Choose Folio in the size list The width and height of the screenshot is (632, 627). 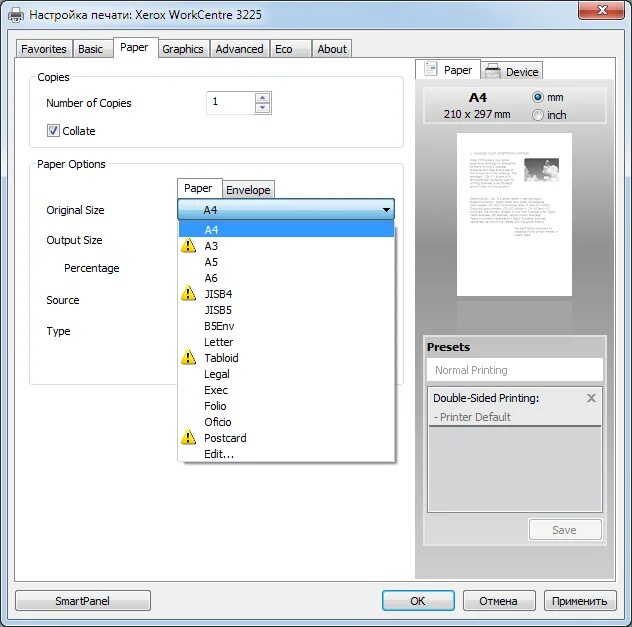point(286,406)
